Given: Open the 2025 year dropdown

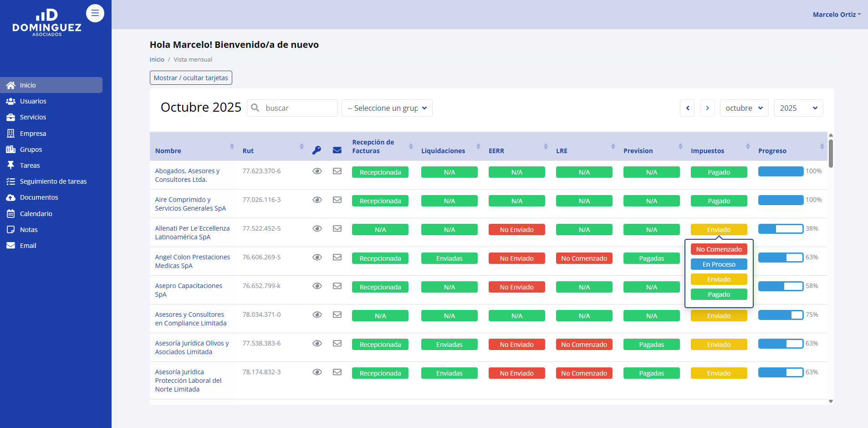Looking at the screenshot, I should (798, 108).
